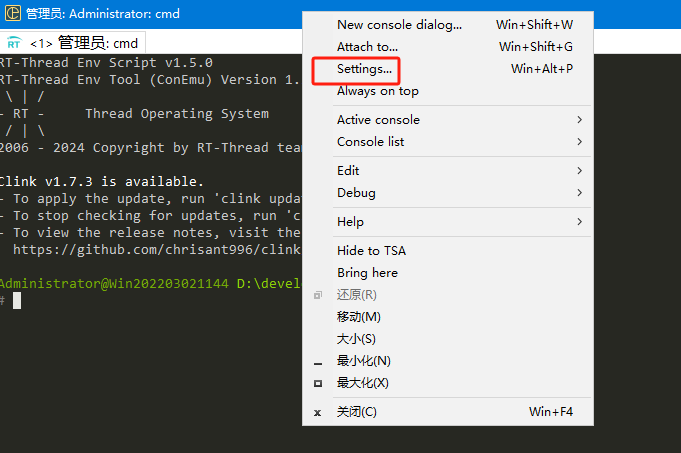This screenshot has width=681, height=453.
Task: Open the Edit submenu
Action: tap(448, 171)
